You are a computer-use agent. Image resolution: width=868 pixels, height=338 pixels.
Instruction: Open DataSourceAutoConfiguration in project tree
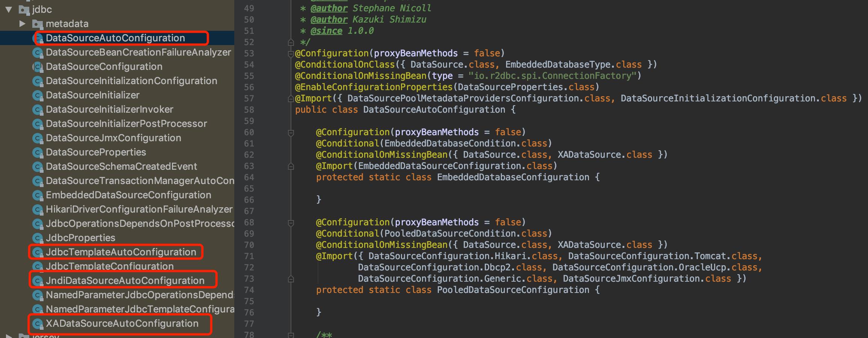tap(115, 38)
